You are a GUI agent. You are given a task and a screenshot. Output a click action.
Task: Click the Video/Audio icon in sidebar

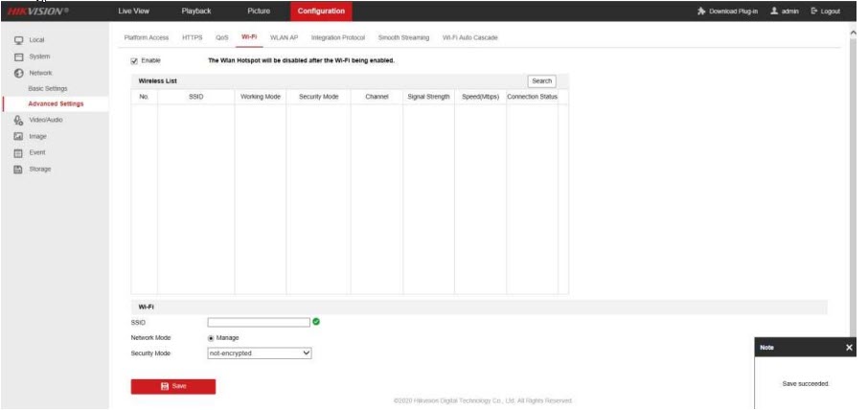point(17,120)
